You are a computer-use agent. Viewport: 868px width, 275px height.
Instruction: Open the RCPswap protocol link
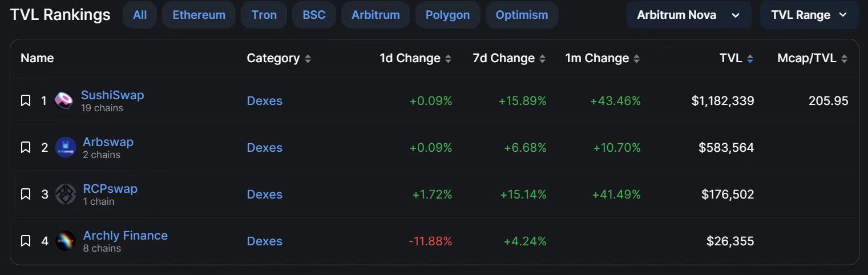pyautogui.click(x=110, y=189)
